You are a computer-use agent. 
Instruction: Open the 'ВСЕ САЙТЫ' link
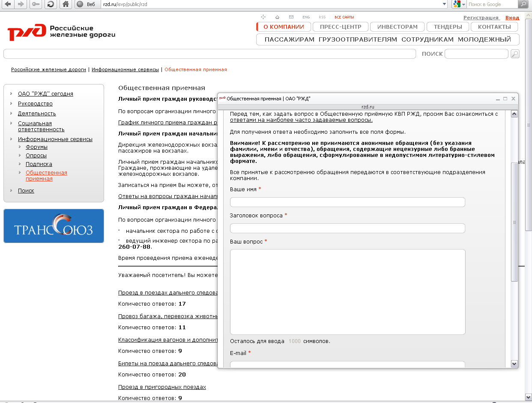pyautogui.click(x=344, y=17)
